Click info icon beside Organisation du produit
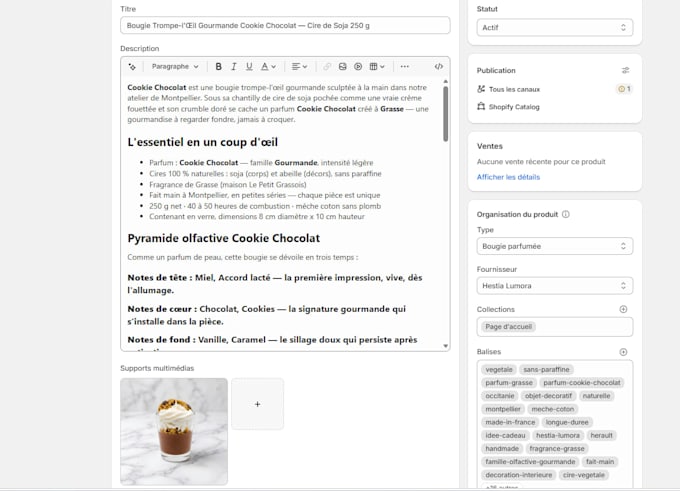Screen dimensions: 680x491 [x=566, y=214]
